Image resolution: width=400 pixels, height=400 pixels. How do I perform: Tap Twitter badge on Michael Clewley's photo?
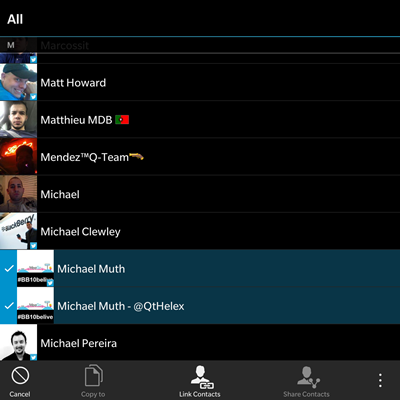point(33,246)
